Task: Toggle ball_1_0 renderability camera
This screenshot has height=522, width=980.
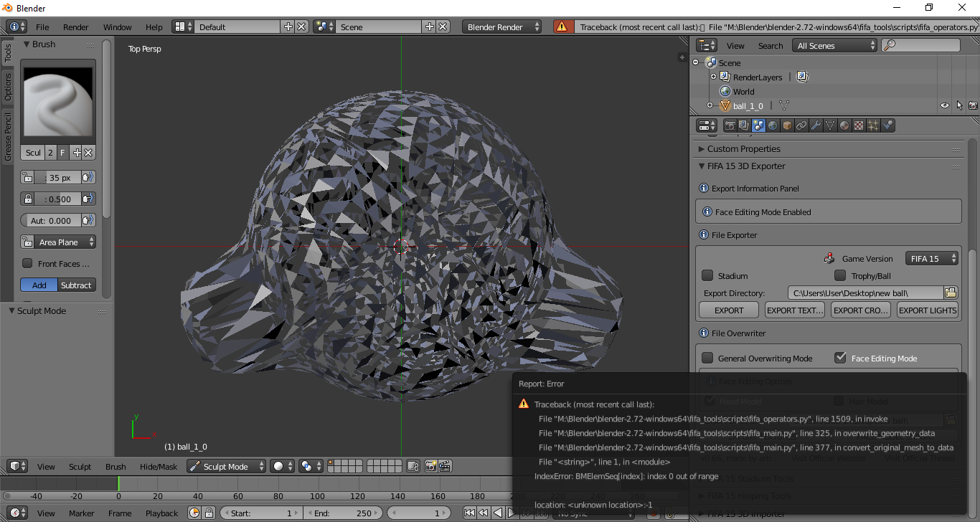Action: point(973,105)
